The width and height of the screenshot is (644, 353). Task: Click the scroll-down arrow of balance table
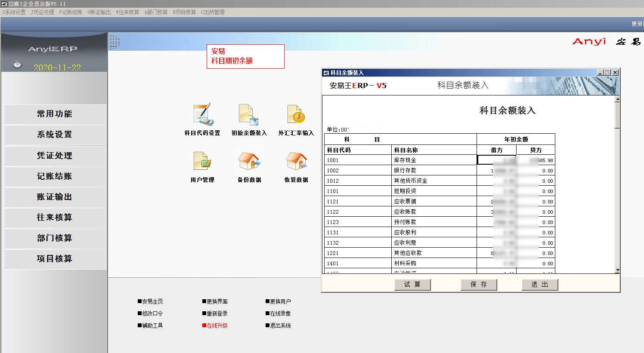pyautogui.click(x=617, y=270)
